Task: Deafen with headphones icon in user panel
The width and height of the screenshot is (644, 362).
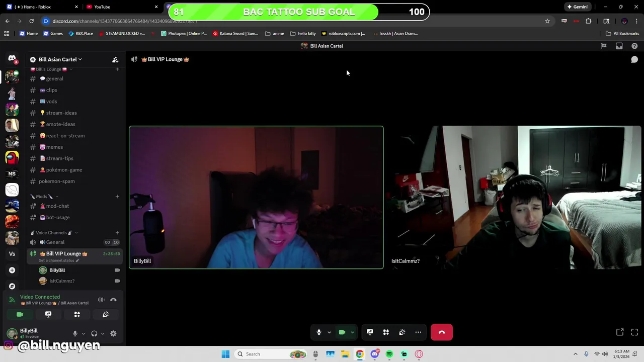Action: (x=94, y=333)
